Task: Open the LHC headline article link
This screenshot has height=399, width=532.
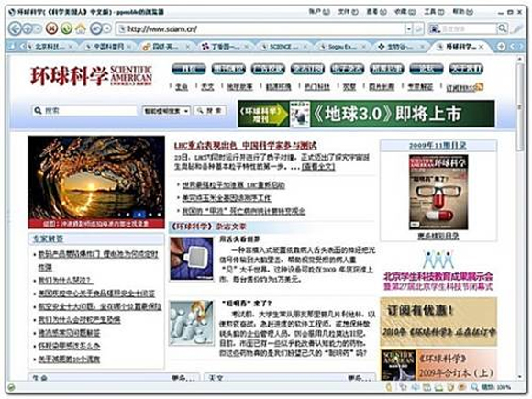Action: click(245, 146)
